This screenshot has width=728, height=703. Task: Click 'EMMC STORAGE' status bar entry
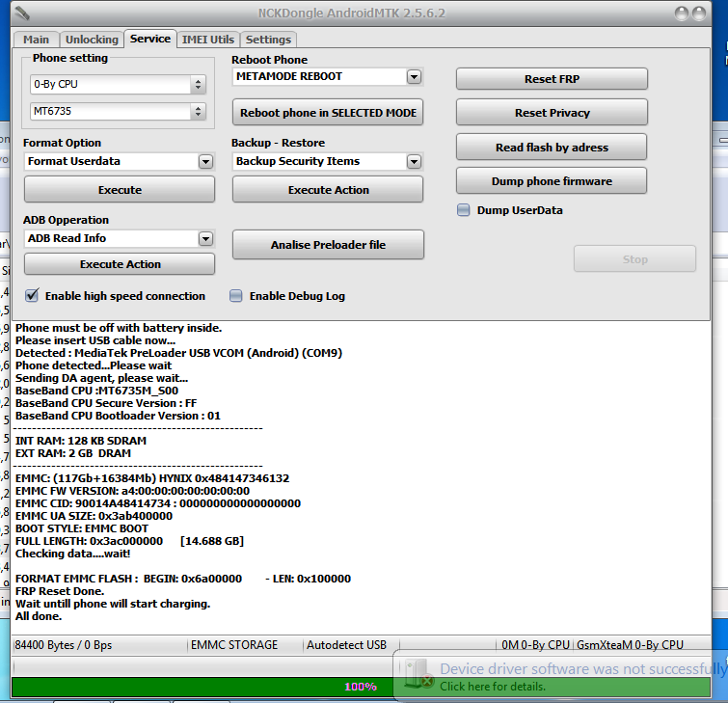click(234, 645)
